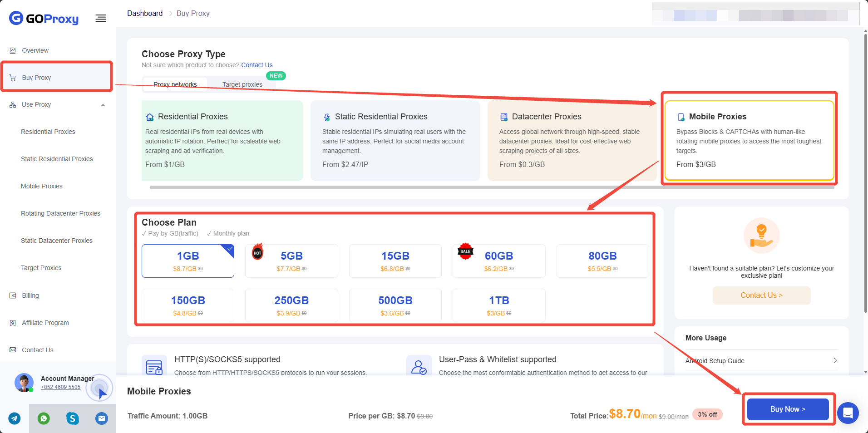The width and height of the screenshot is (868, 433).
Task: Click the Billing wallet icon
Action: click(x=13, y=295)
